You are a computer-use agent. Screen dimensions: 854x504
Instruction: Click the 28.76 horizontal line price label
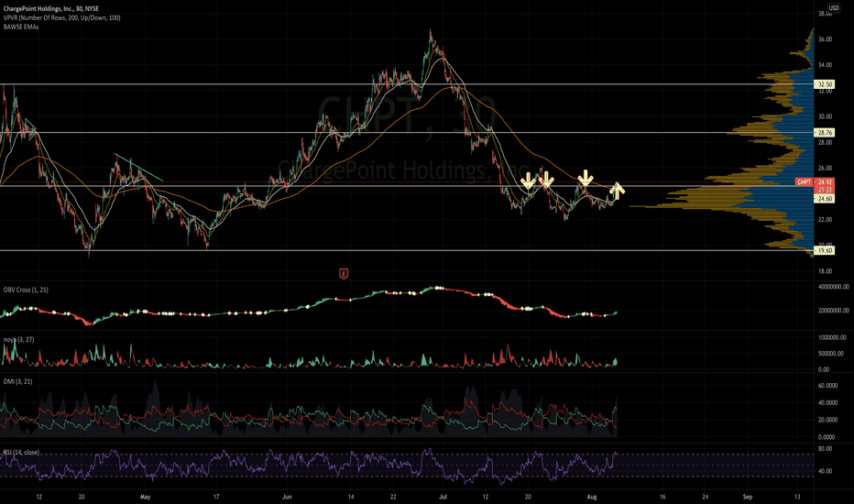(825, 132)
